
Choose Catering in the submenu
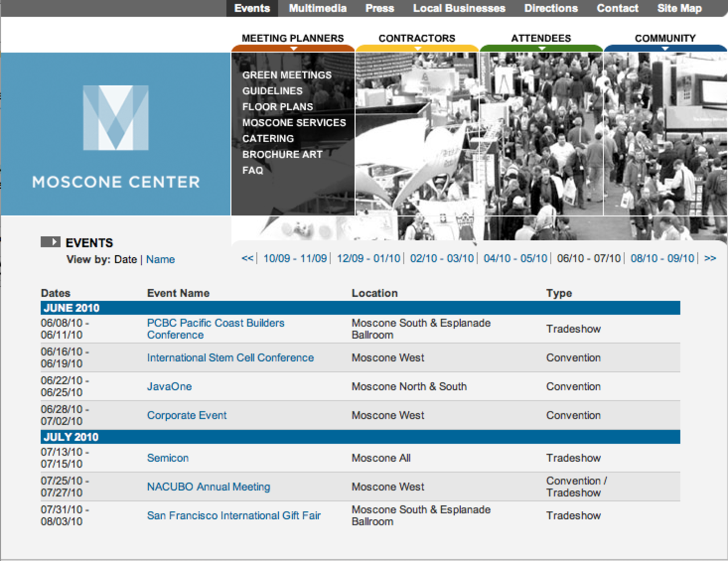[x=268, y=139]
